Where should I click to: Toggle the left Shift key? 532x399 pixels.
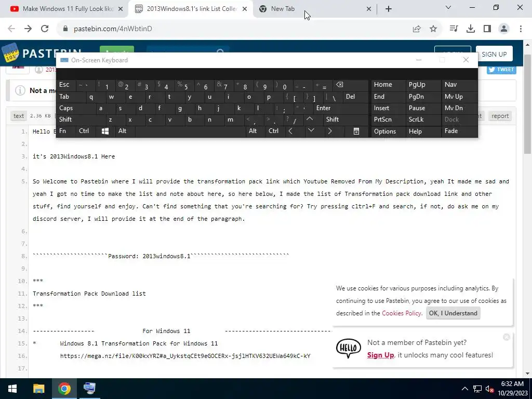click(79, 119)
